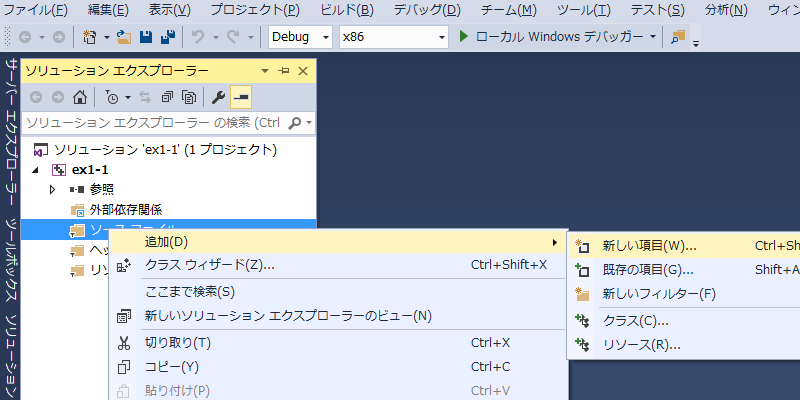Open the デバッグ(D) menu
Screen dimensions: 800x400
click(x=427, y=10)
